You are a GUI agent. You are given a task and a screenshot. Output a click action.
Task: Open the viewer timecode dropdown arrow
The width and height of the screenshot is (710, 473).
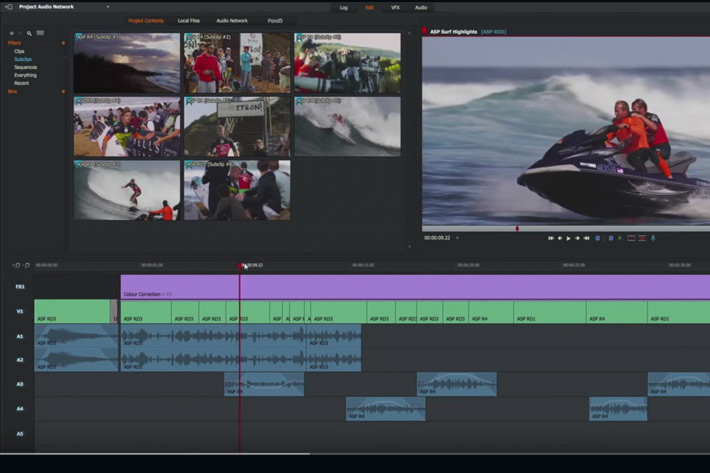pyautogui.click(x=456, y=238)
